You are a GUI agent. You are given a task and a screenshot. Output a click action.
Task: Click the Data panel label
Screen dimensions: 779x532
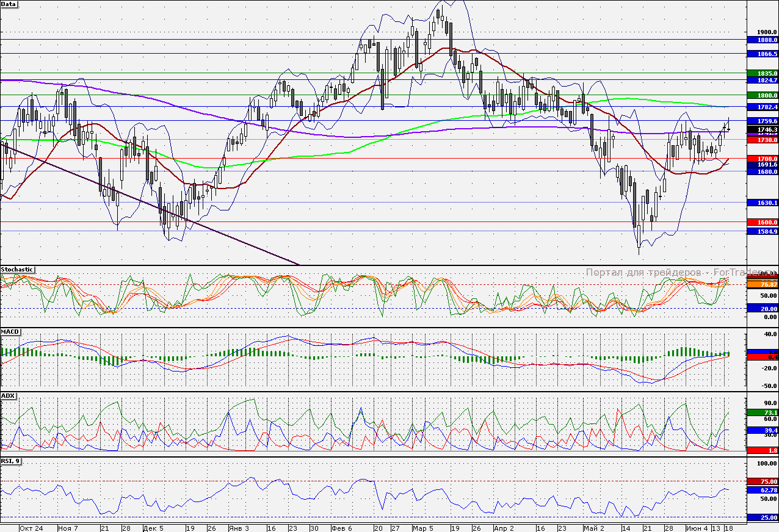pyautogui.click(x=9, y=4)
